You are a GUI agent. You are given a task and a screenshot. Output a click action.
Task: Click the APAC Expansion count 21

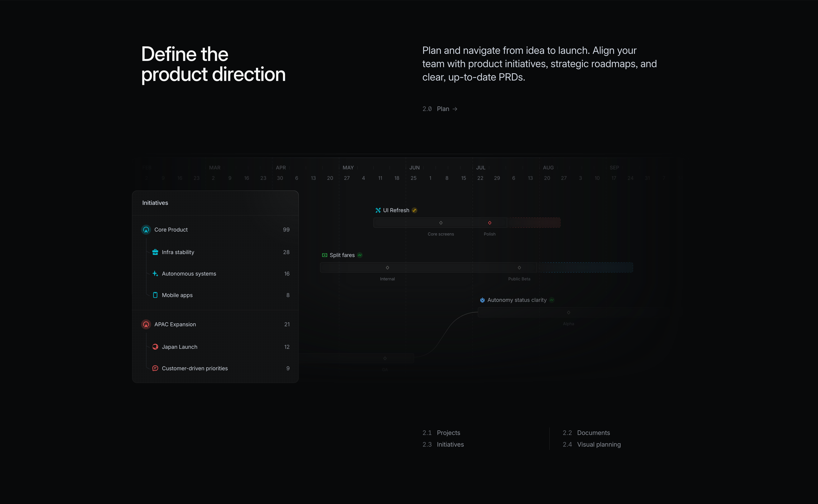pos(287,324)
